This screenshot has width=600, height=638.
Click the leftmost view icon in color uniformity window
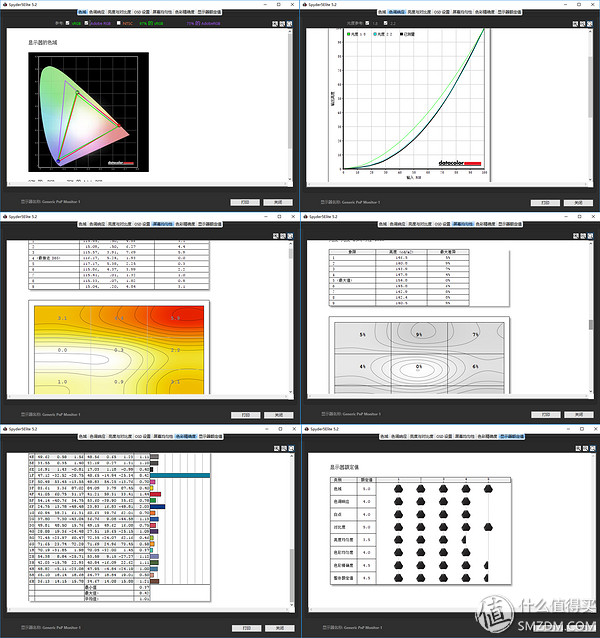pyautogui.click(x=276, y=236)
